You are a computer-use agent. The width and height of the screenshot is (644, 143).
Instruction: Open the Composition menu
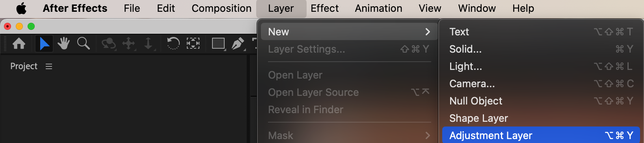click(x=221, y=8)
